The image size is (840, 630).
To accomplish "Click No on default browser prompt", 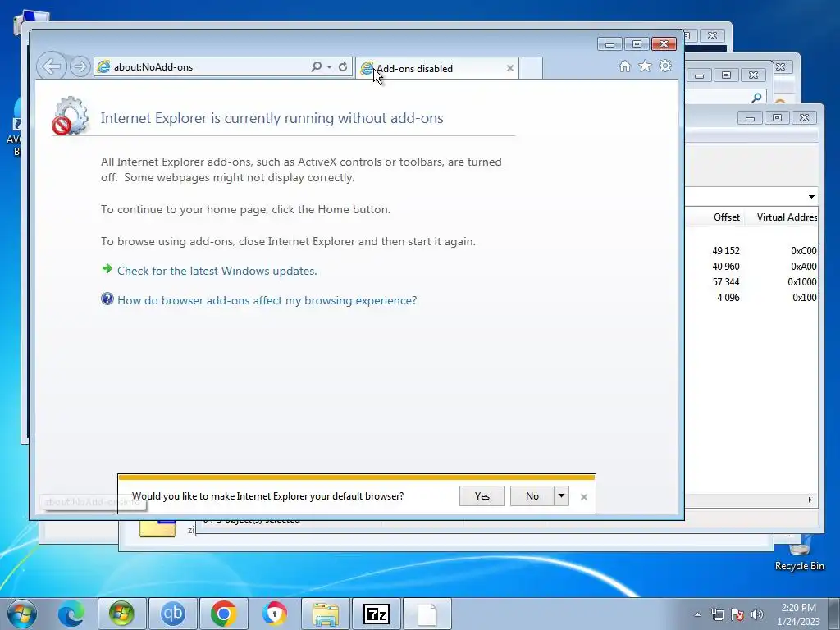I will click(x=532, y=496).
